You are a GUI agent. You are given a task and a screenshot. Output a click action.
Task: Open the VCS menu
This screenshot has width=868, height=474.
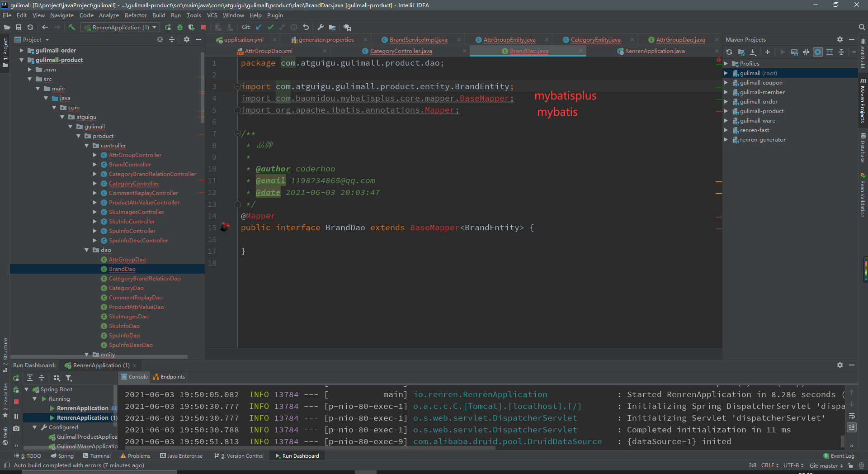coord(212,15)
